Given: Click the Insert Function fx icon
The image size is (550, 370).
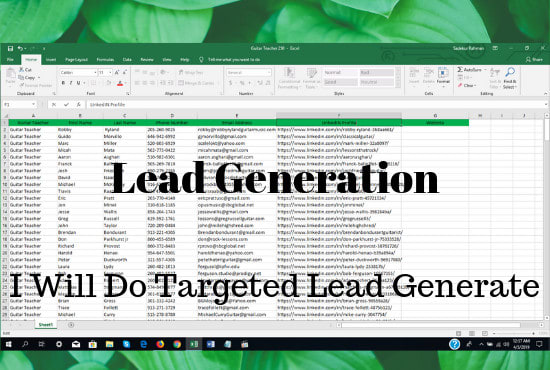Looking at the screenshot, I should pos(79,105).
